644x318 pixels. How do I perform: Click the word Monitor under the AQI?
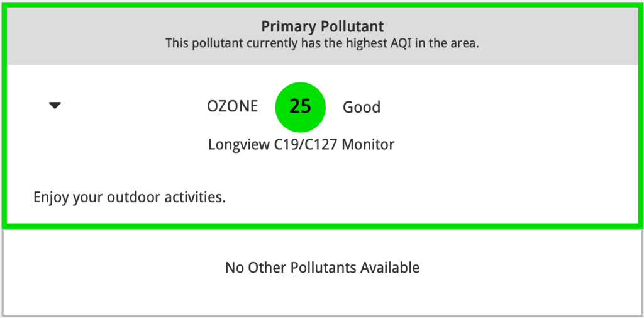368,144
